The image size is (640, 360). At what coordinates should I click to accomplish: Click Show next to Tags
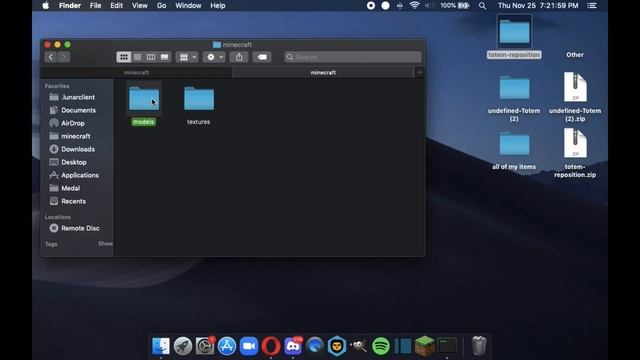(x=105, y=244)
